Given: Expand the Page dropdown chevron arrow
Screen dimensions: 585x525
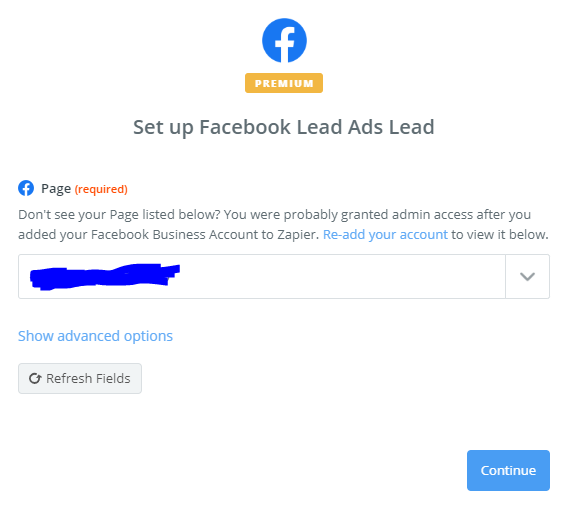Looking at the screenshot, I should point(527,276).
